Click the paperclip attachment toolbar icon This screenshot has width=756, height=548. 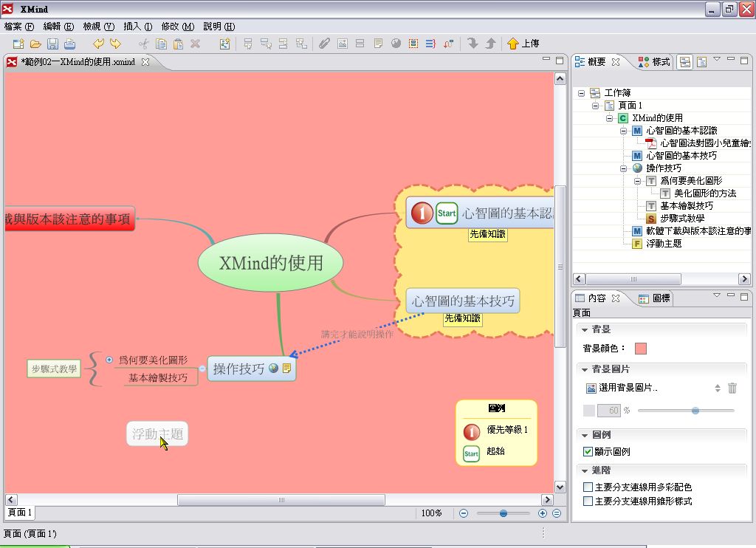(324, 44)
